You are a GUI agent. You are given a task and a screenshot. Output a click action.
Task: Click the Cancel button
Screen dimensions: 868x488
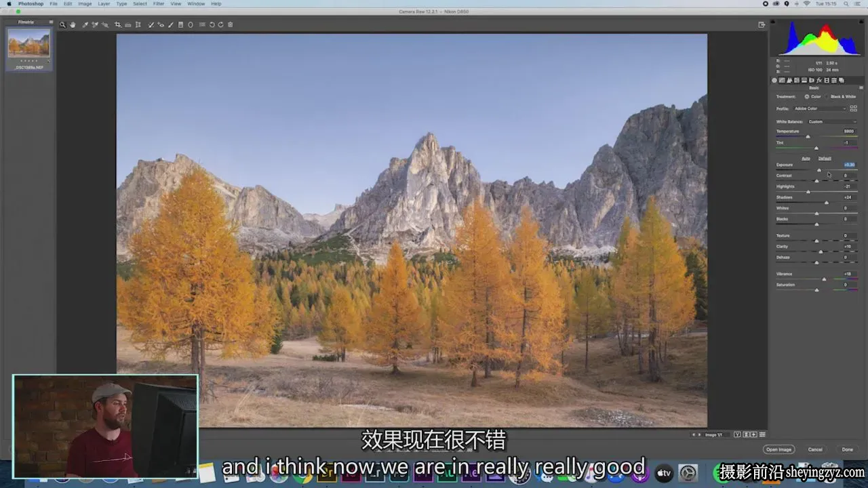[x=815, y=449]
